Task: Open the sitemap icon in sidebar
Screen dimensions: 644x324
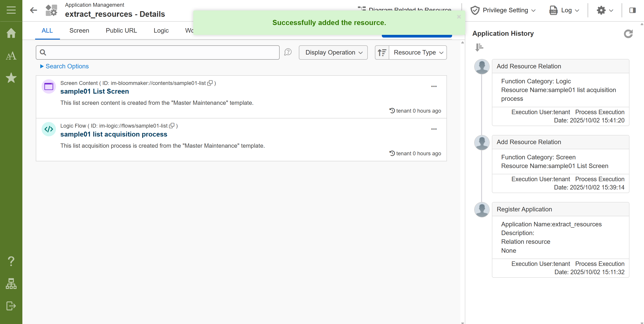Action: click(x=11, y=284)
